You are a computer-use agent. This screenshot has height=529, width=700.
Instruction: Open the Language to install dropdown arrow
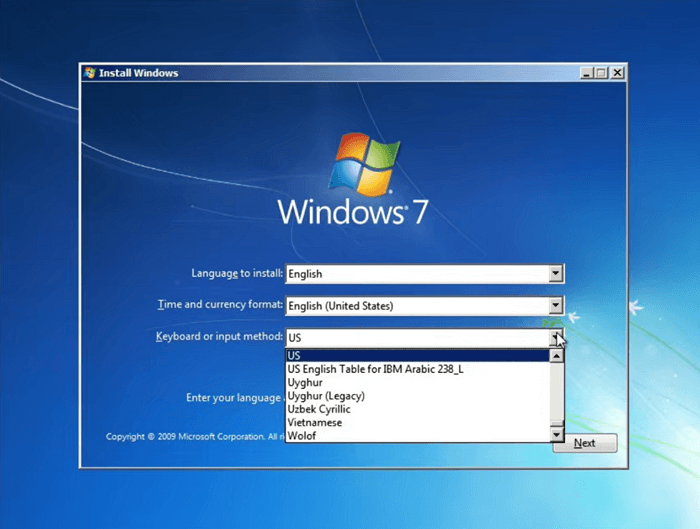(556, 273)
